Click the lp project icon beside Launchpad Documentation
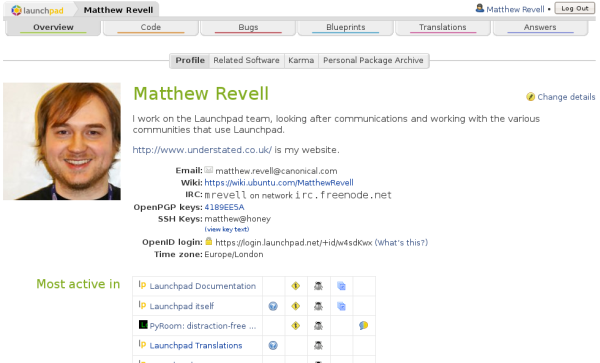This screenshot has height=363, width=600. [x=142, y=285]
